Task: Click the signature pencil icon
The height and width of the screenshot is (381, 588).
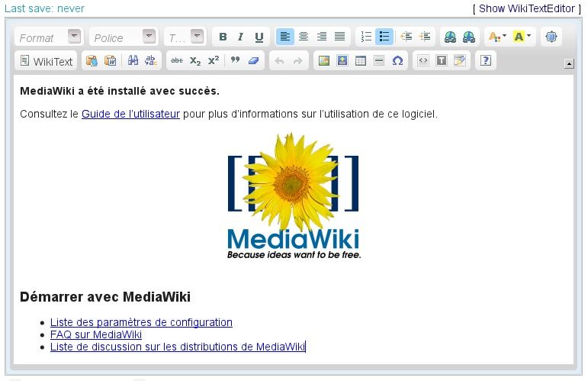Action: coord(460,61)
